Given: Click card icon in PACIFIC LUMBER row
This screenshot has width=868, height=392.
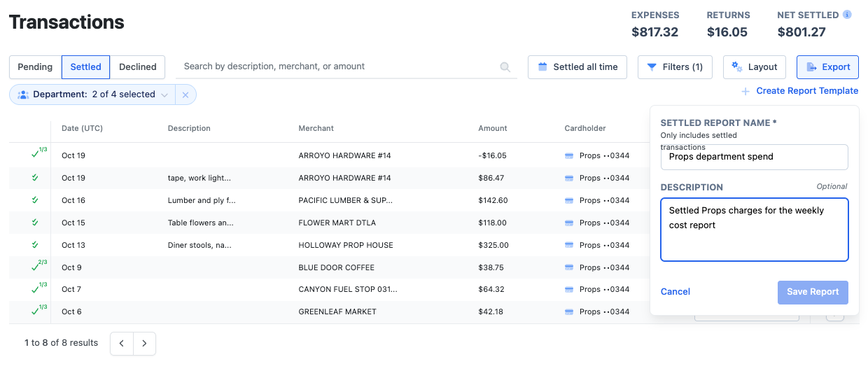Looking at the screenshot, I should coord(569,200).
